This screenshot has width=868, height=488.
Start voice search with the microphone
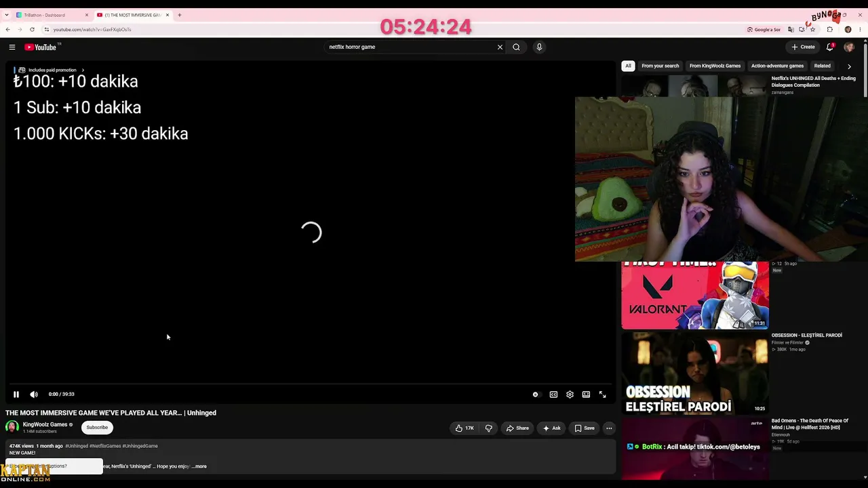[539, 47]
